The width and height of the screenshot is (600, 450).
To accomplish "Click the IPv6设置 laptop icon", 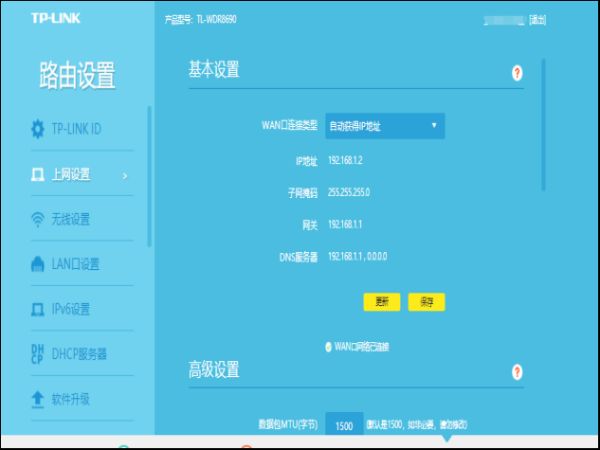I will 38,309.
